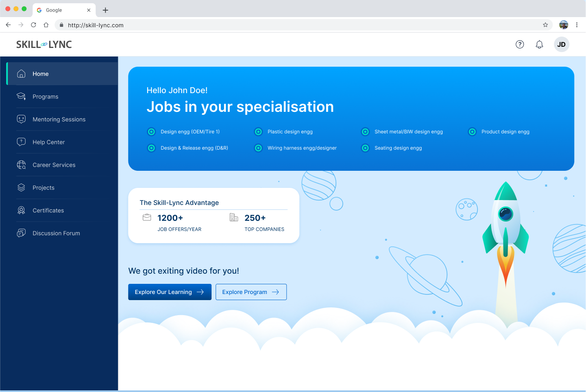This screenshot has width=586, height=392.
Task: Close the Google browser tab
Action: point(89,10)
